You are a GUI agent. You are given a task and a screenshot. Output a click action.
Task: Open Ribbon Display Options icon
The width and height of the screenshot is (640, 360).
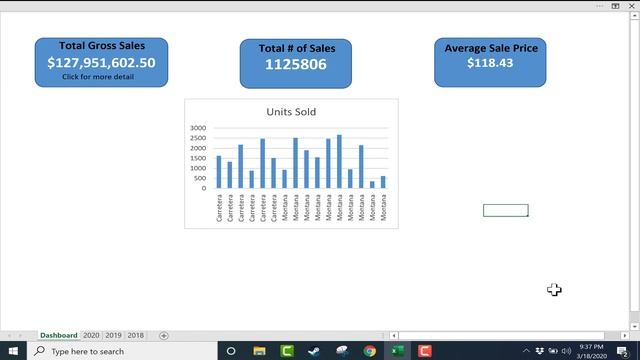[x=615, y=6]
